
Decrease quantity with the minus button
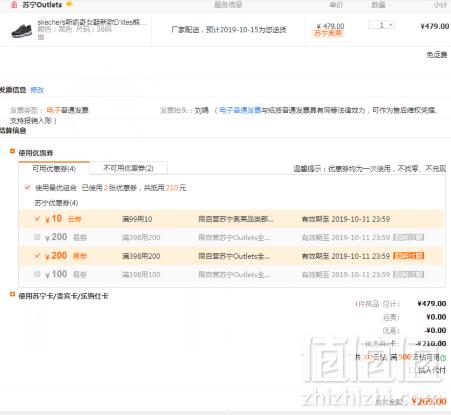click(373, 25)
